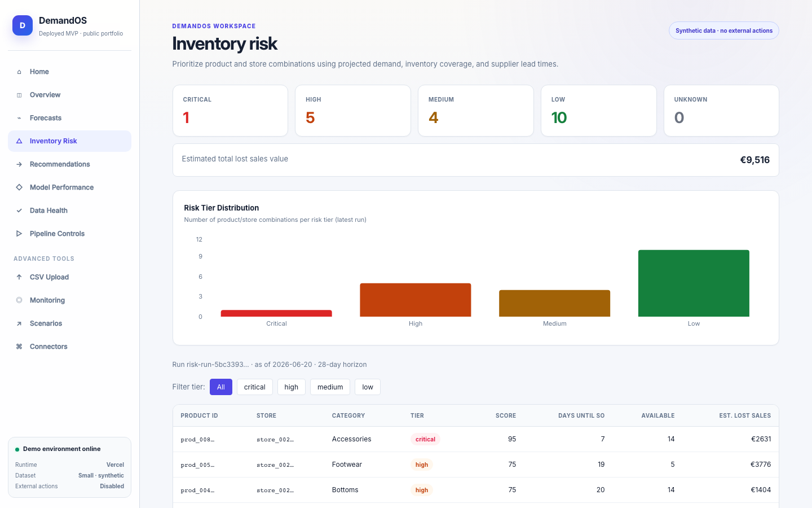
Task: Click the Est. Lost Sales header
Action: point(745,415)
